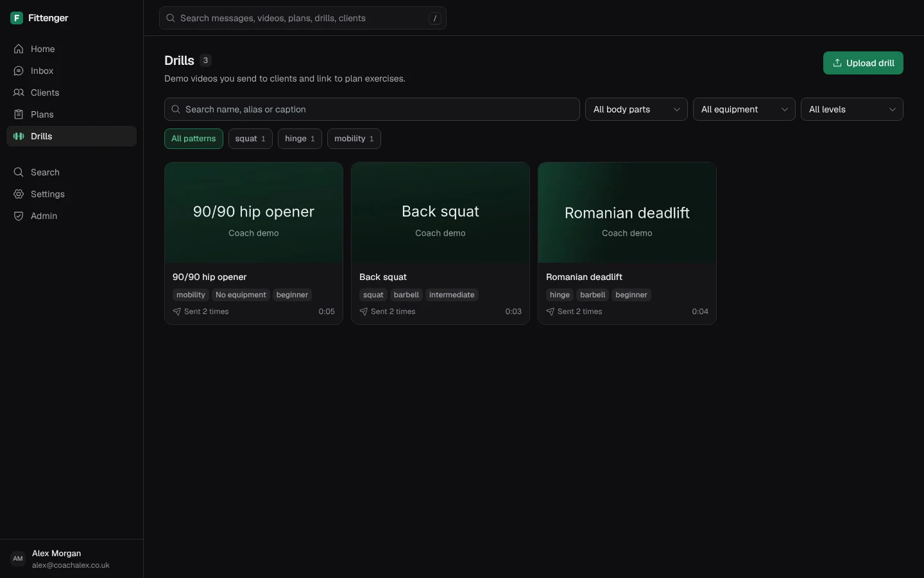Select the All patterns filter chip
This screenshot has height=578, width=924.
(x=194, y=139)
